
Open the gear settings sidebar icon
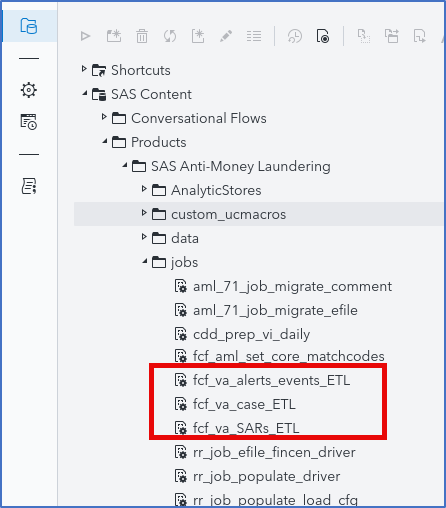click(29, 90)
